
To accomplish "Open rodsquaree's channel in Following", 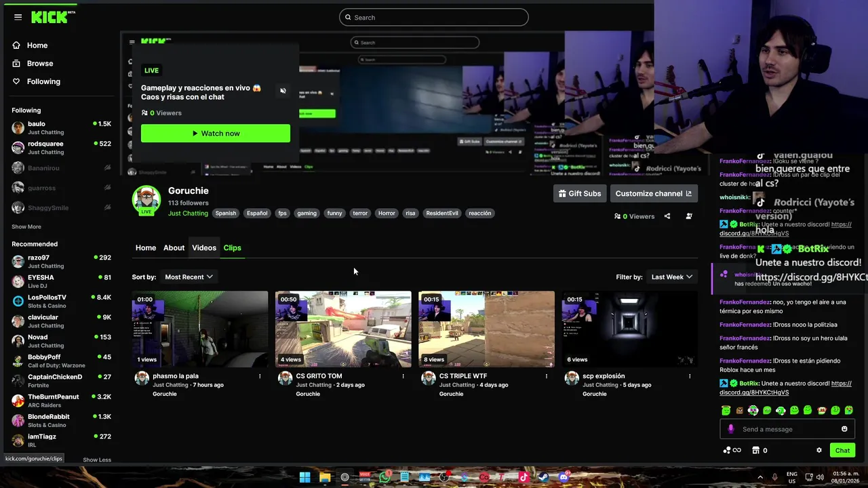I will coord(61,147).
